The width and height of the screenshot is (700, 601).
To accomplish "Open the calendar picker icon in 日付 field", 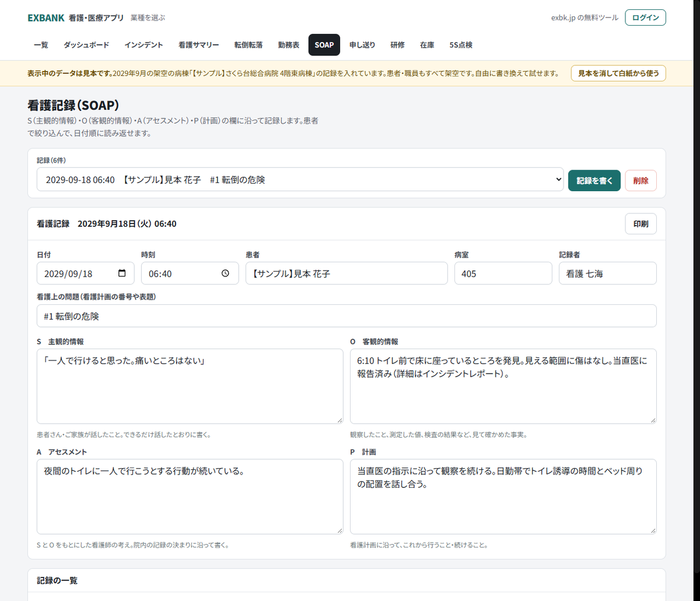I will click(121, 273).
